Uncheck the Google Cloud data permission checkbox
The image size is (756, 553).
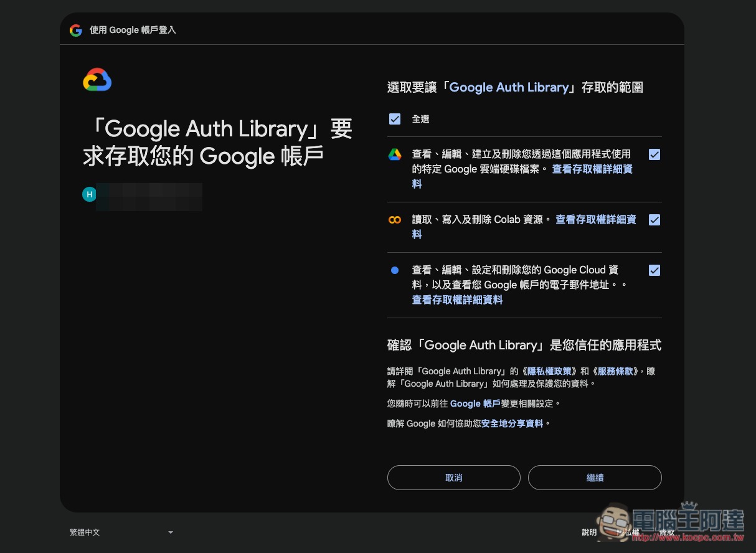tap(654, 270)
